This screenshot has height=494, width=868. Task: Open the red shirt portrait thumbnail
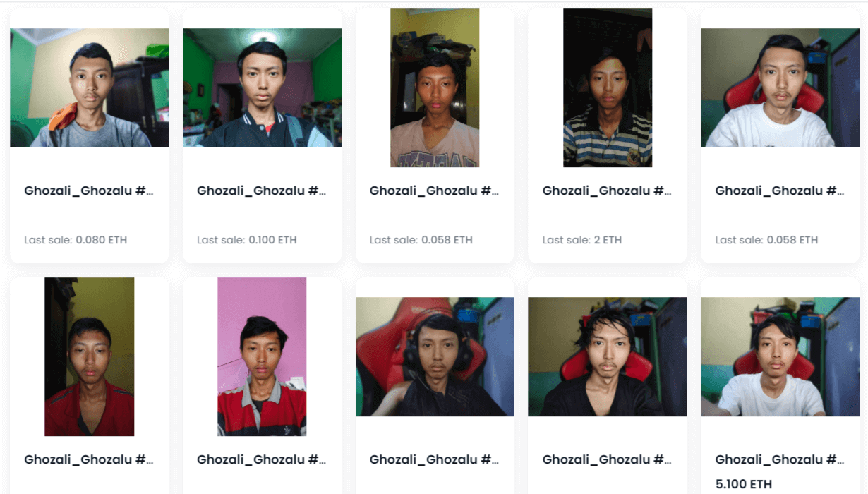[x=89, y=356]
